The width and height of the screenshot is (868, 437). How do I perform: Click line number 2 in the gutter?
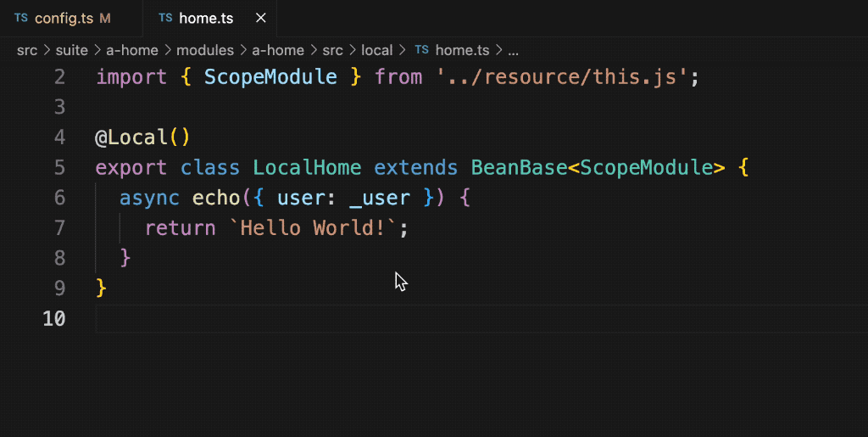[60, 76]
